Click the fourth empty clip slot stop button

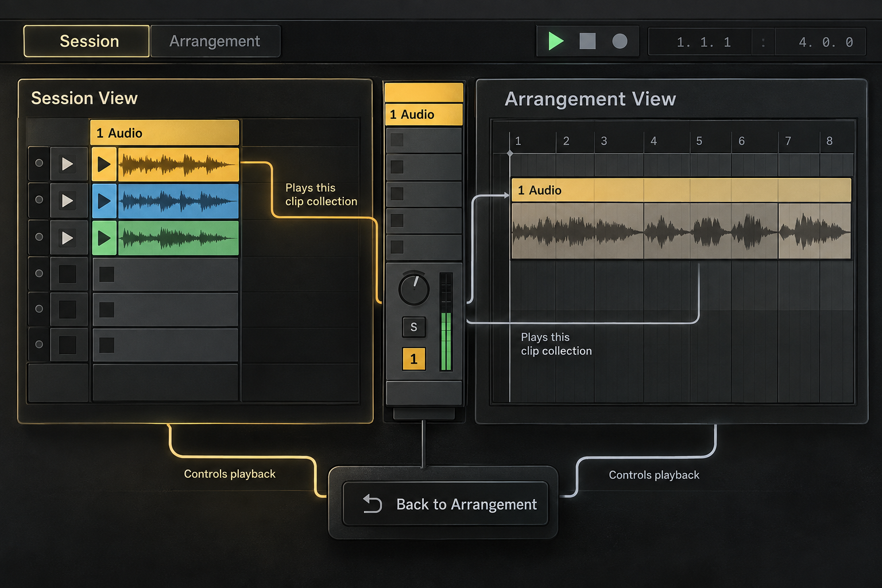tap(107, 274)
